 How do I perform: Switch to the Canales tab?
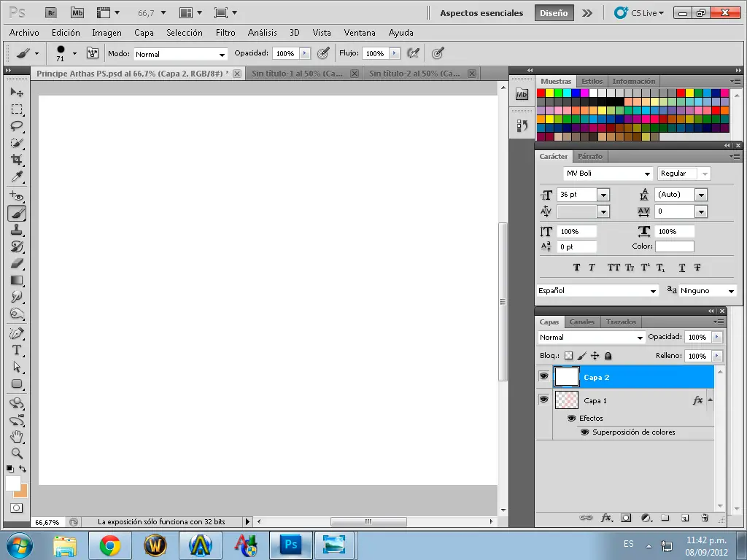[x=581, y=322]
